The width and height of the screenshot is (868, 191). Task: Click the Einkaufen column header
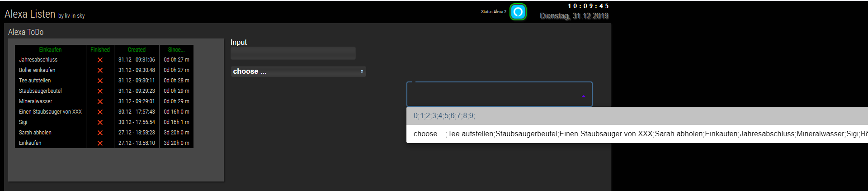[x=50, y=50]
